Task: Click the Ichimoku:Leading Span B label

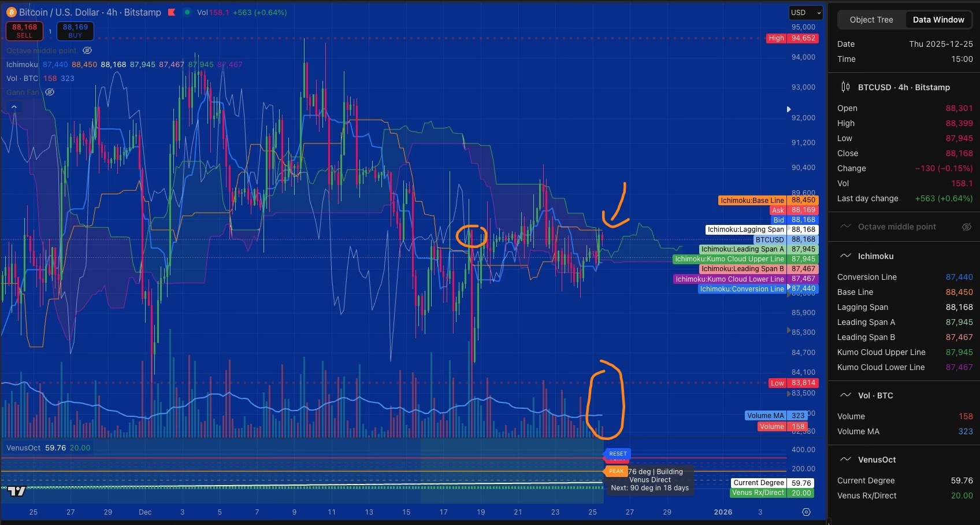Action: [x=759, y=269]
